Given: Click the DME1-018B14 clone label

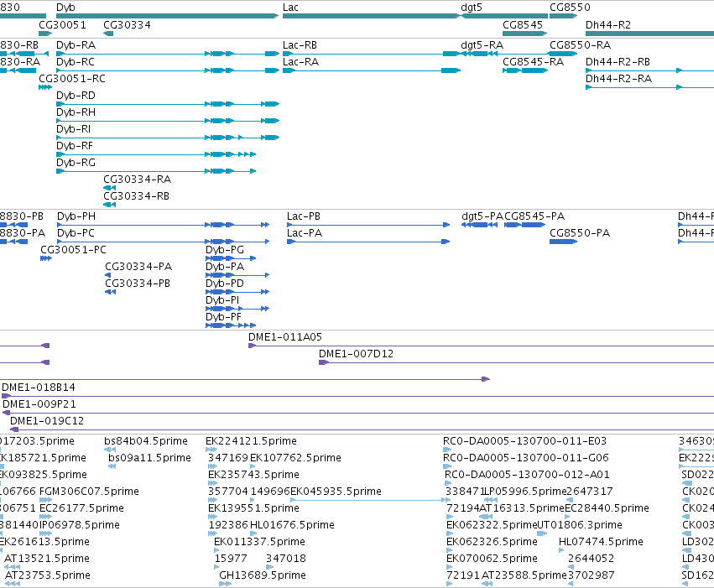Looking at the screenshot, I should [39, 388].
